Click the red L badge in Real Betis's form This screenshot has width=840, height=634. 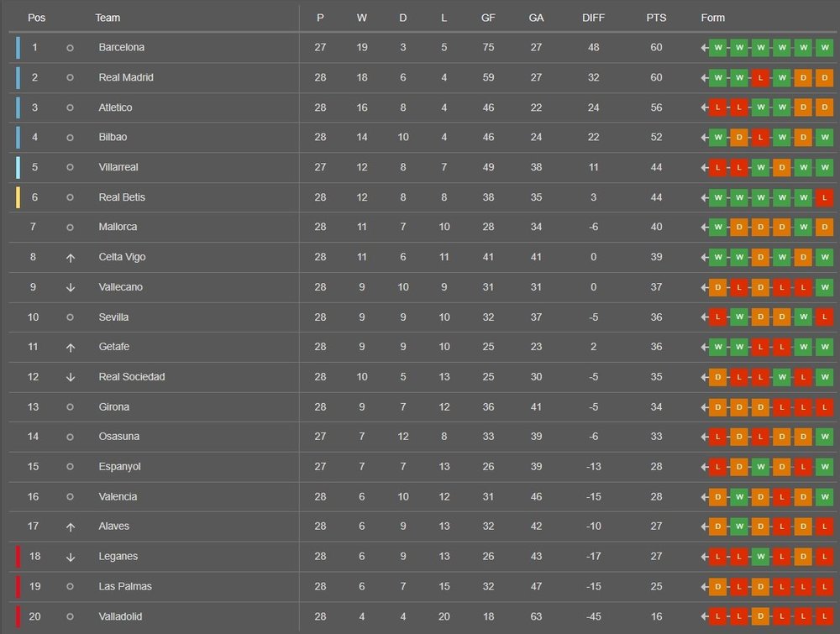[824, 197]
